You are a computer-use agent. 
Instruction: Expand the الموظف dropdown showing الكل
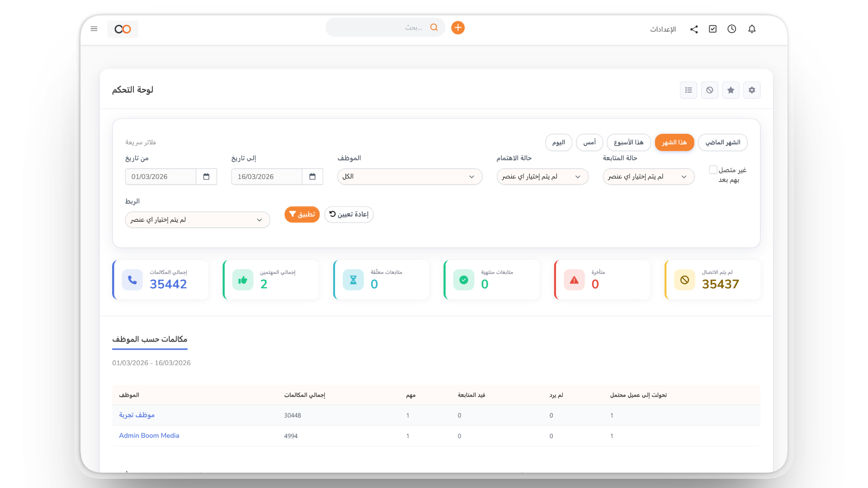point(410,177)
